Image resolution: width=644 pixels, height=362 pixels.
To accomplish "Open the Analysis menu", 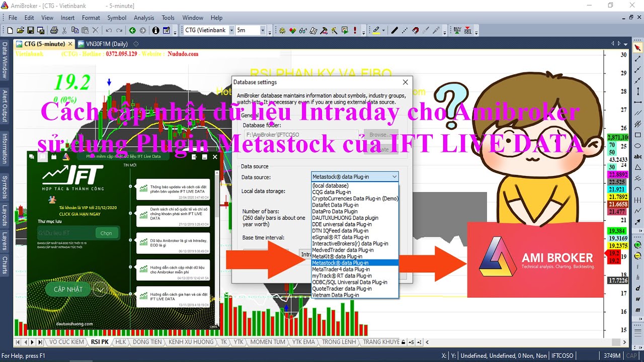I will [x=144, y=18].
